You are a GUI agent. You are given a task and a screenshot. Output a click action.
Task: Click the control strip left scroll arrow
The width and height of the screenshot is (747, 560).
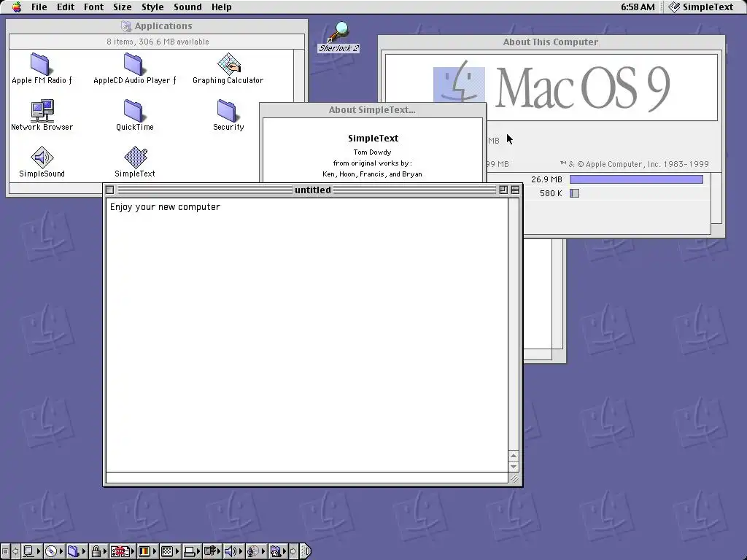[15, 551]
